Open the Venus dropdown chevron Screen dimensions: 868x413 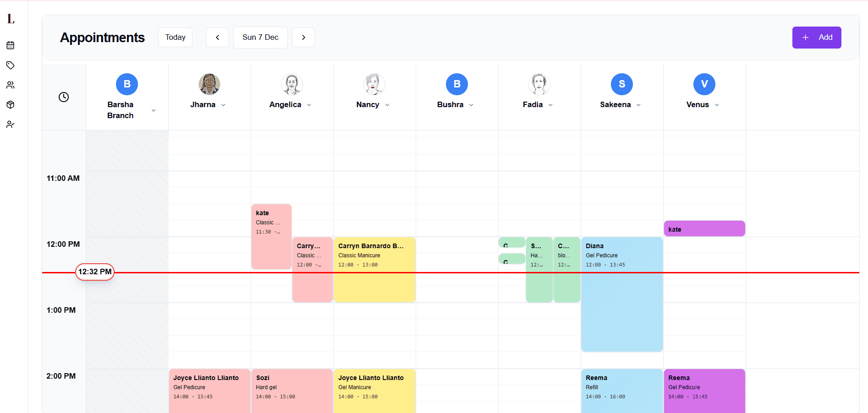[x=717, y=105]
